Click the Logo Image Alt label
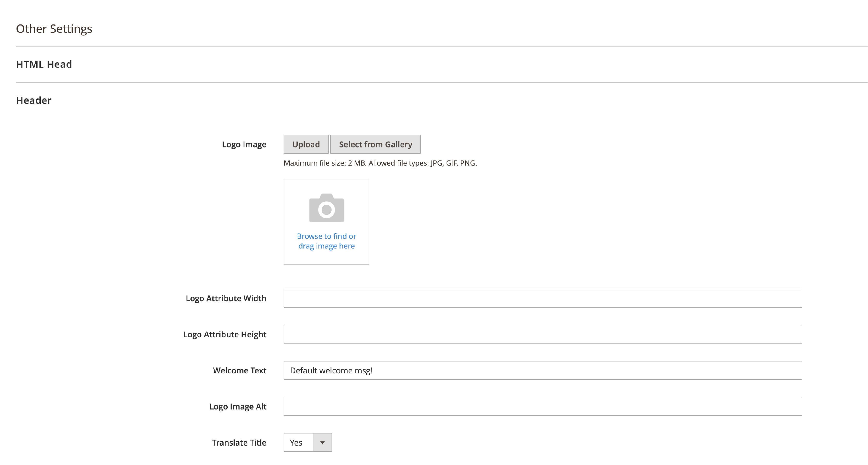 tap(238, 407)
